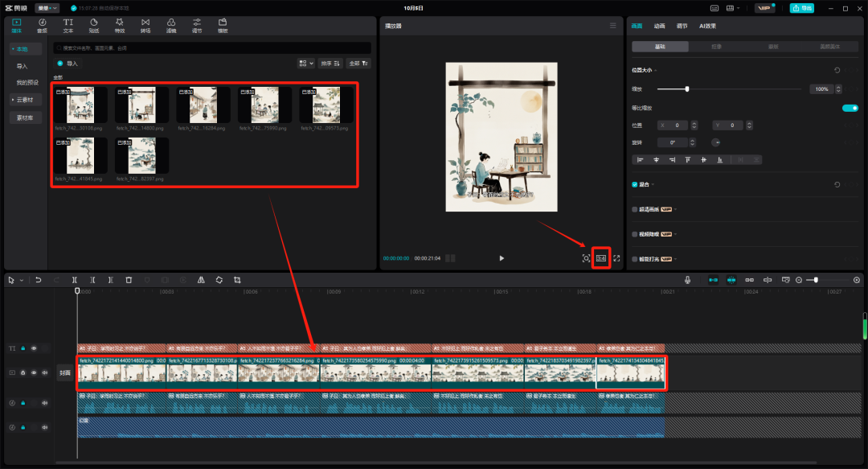Viewport: 868px width, 469px height.
Task: Click the rotate tool in timeline toolbar
Action: point(219,280)
